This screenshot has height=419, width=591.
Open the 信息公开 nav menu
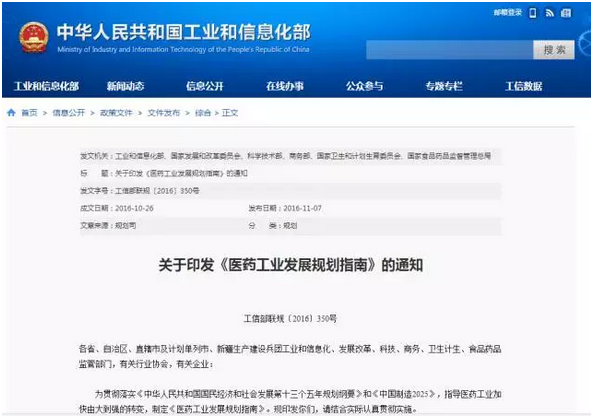click(205, 86)
